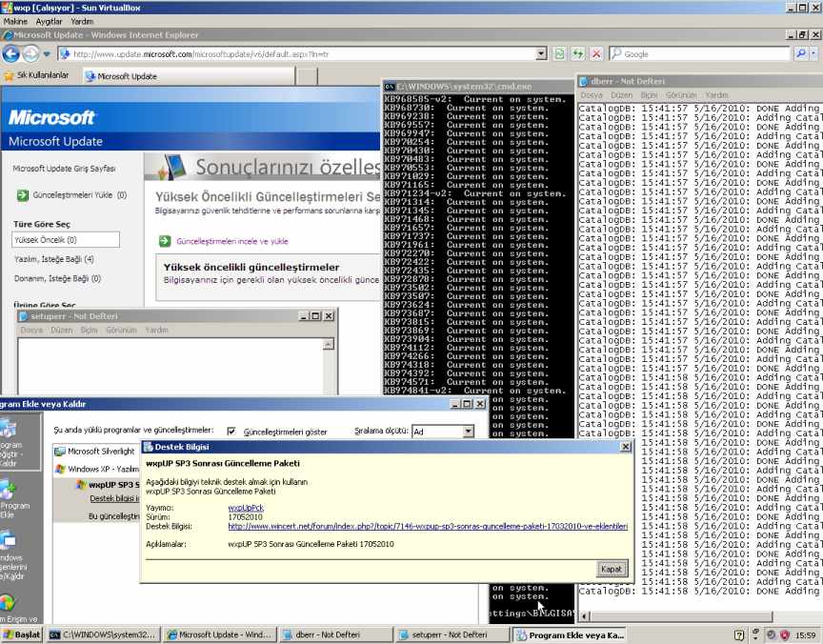Click wxpUpPck publisher link in Destek Bilgisi
Image resolution: width=823 pixels, height=644 pixels.
(246, 508)
